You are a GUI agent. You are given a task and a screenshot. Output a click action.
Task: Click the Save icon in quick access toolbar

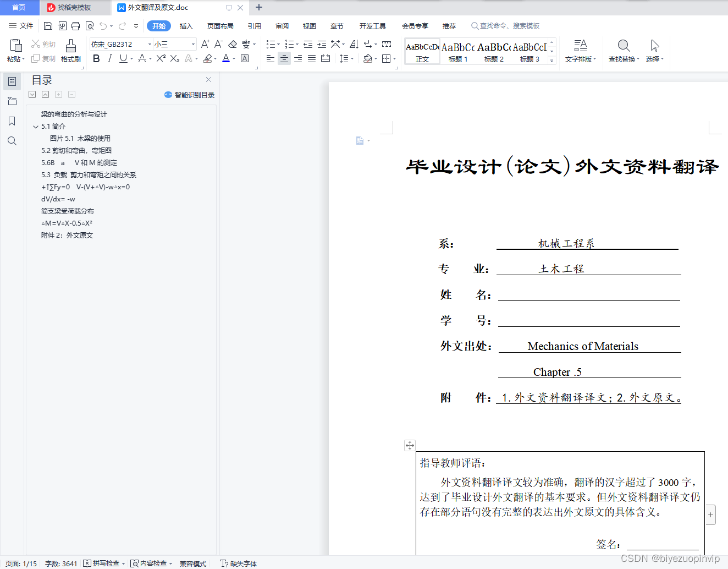coord(48,26)
